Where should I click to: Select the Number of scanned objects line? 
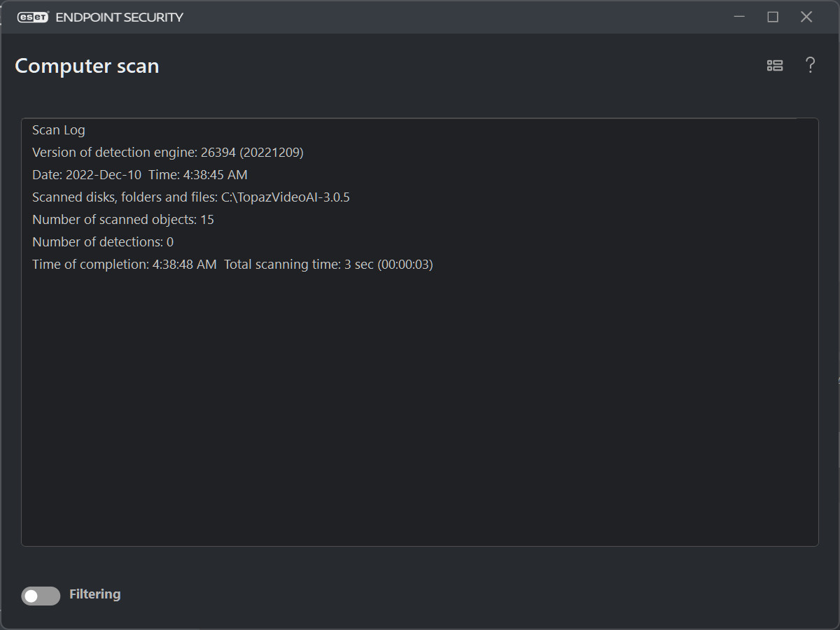tap(123, 220)
